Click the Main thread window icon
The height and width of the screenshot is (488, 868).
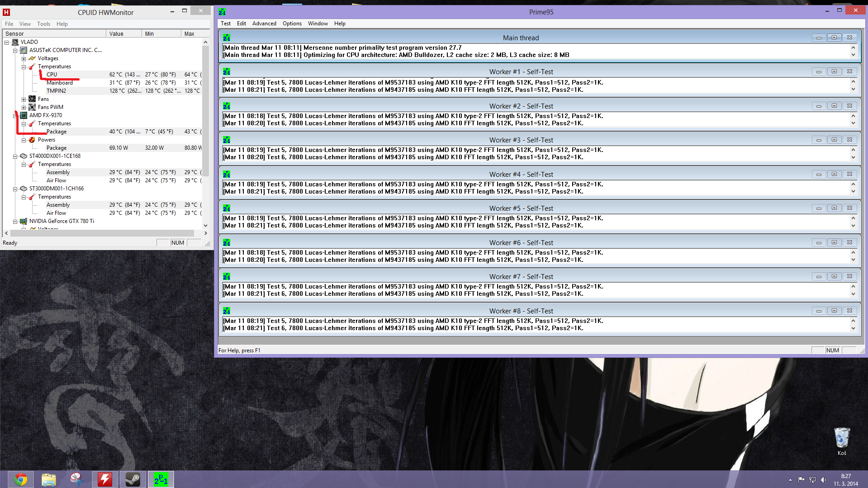[x=227, y=38]
